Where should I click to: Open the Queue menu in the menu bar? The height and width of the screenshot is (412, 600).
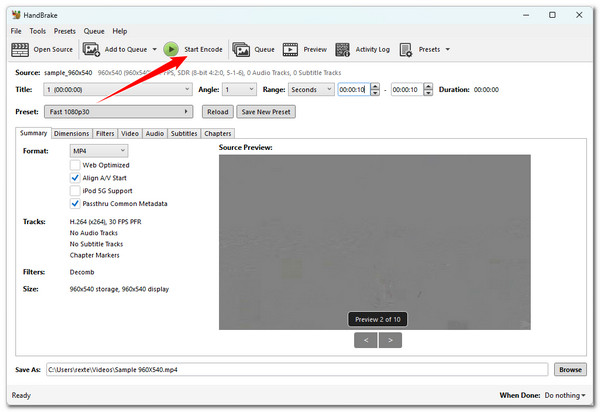coord(94,31)
